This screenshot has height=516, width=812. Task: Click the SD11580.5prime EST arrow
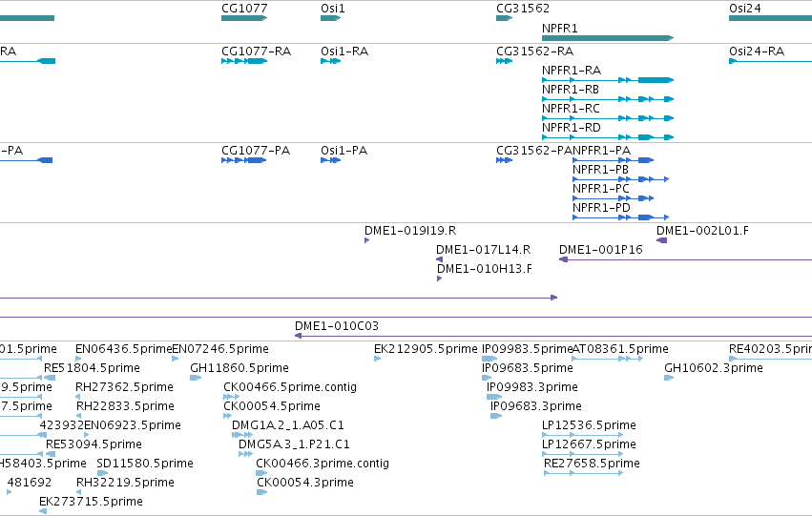click(x=102, y=473)
